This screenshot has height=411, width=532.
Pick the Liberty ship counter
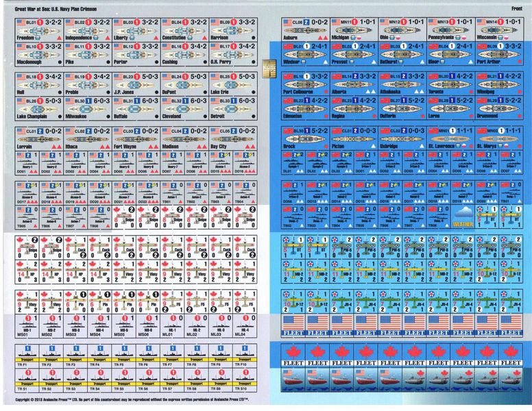tap(136, 30)
